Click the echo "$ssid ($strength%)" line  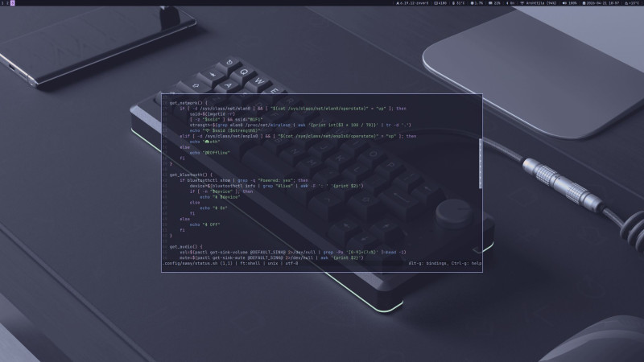(225, 130)
